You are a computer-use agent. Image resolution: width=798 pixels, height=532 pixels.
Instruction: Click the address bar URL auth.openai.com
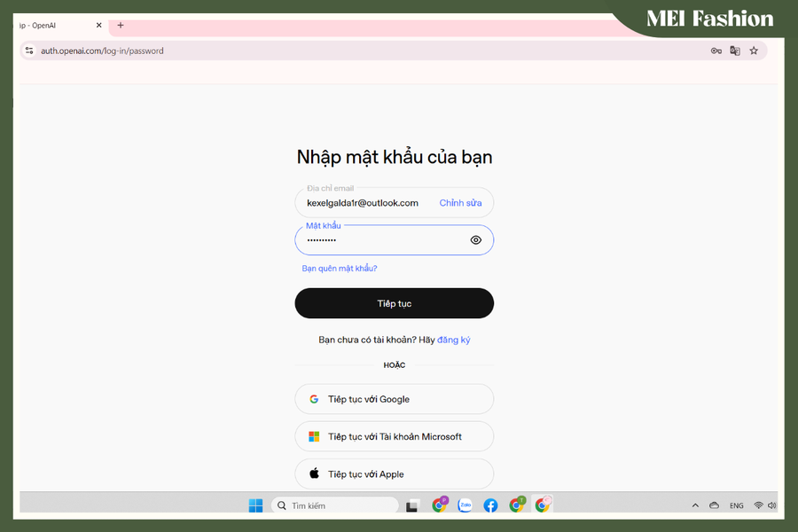click(102, 51)
